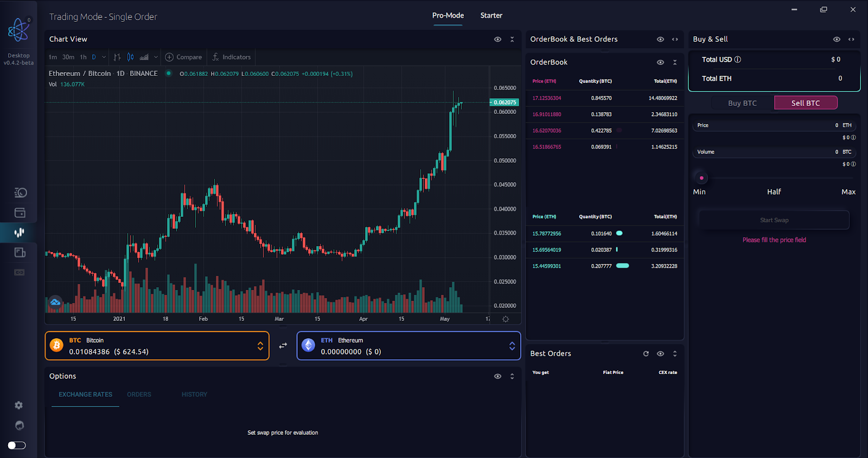Refresh the Best Orders list

(646, 353)
